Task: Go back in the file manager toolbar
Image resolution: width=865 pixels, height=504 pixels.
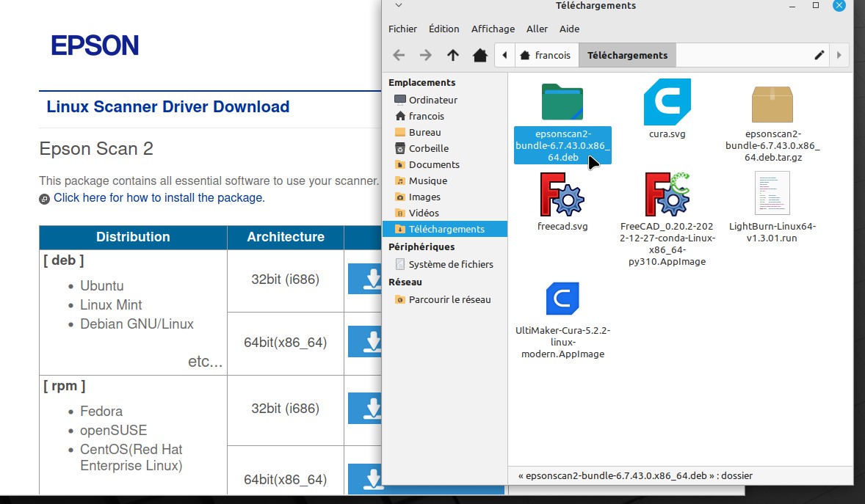Action: point(399,55)
